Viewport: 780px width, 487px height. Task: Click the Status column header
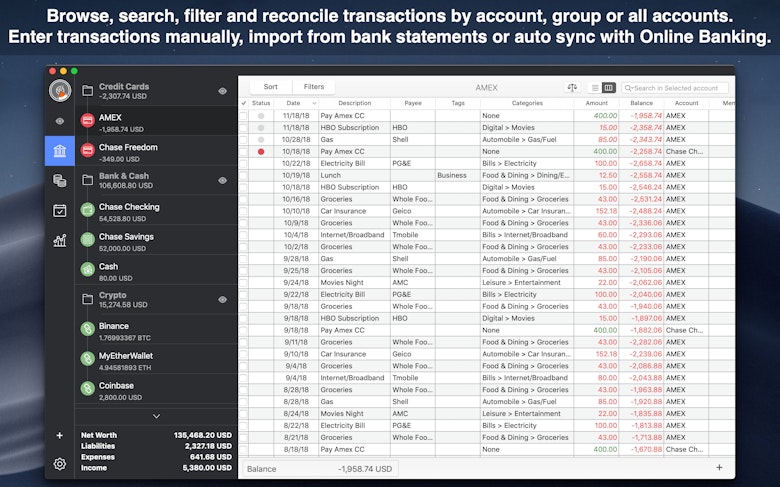261,103
